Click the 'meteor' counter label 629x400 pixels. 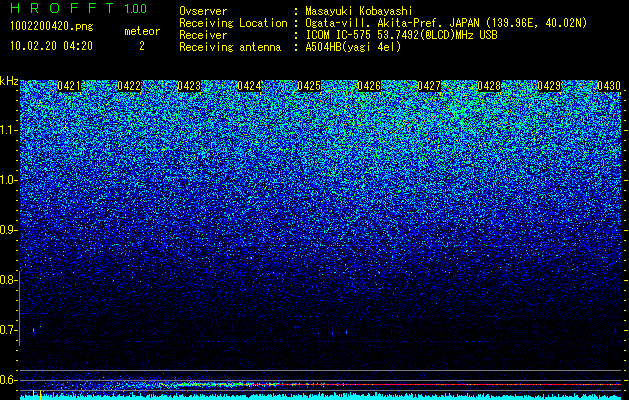pos(142,31)
